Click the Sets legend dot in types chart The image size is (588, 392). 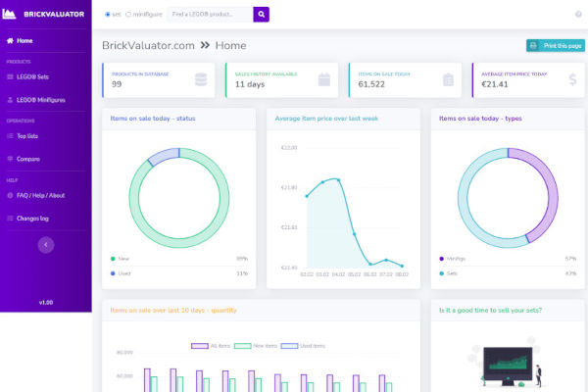pyautogui.click(x=441, y=273)
